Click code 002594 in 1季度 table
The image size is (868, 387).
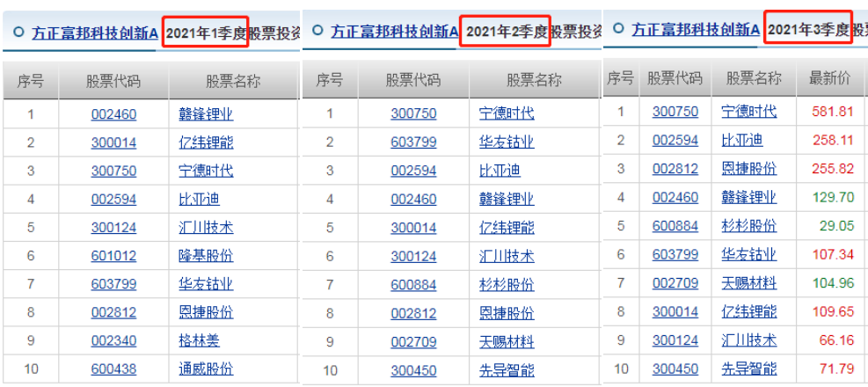tap(113, 199)
